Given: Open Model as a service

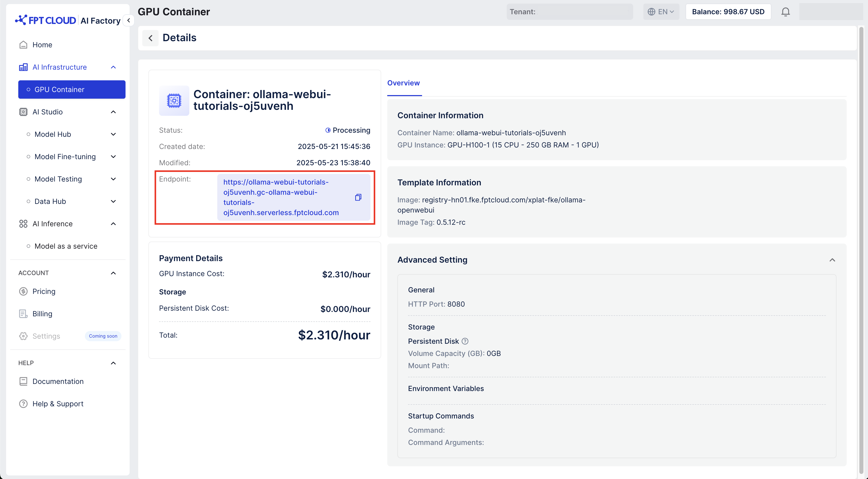Looking at the screenshot, I should tap(66, 246).
